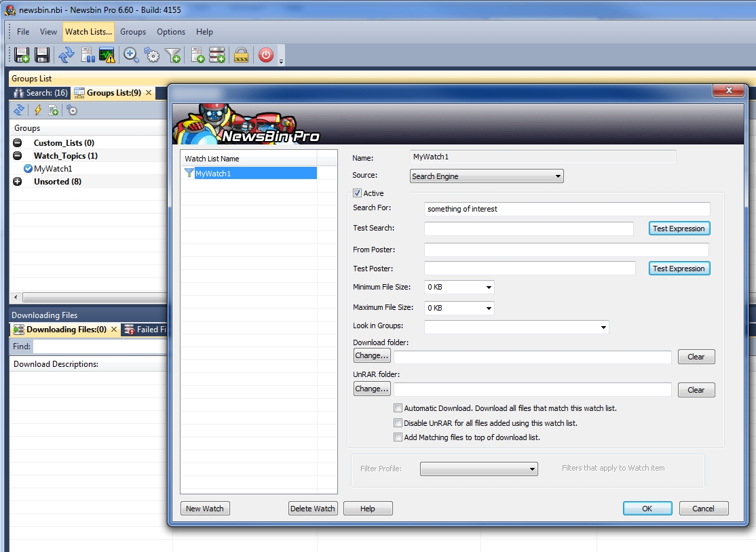Switch to the Failed Files tab

[145, 330]
